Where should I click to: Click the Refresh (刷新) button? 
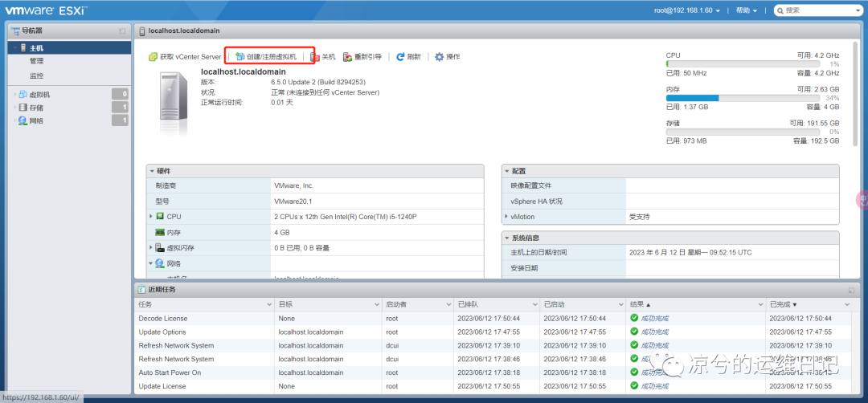tap(408, 57)
